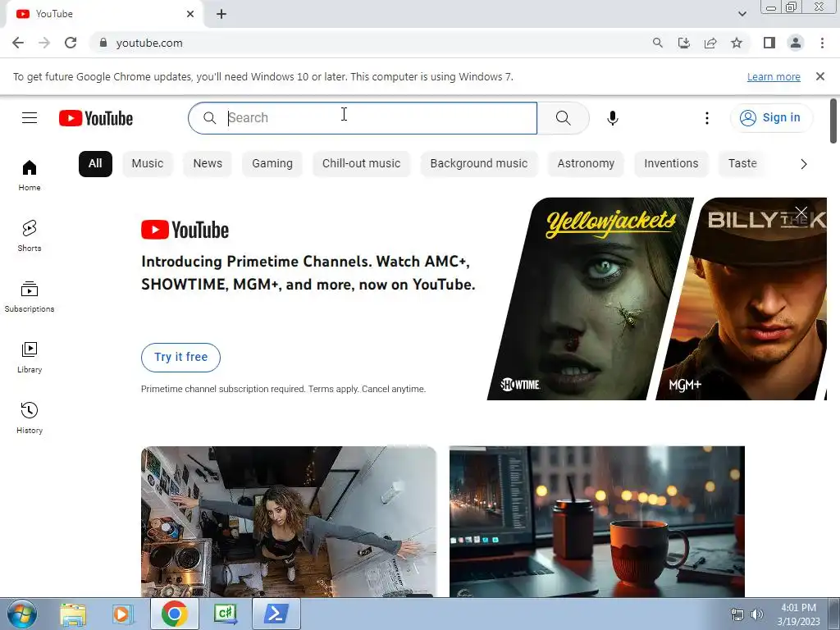This screenshot has height=630, width=840.
Task: Toggle the Chrome side panel icon
Action: [x=769, y=43]
